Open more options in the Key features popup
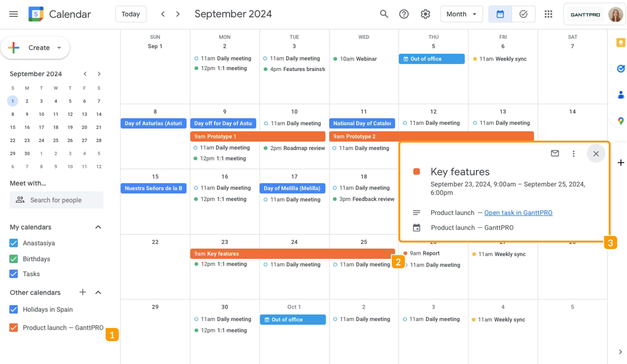 pyautogui.click(x=573, y=153)
